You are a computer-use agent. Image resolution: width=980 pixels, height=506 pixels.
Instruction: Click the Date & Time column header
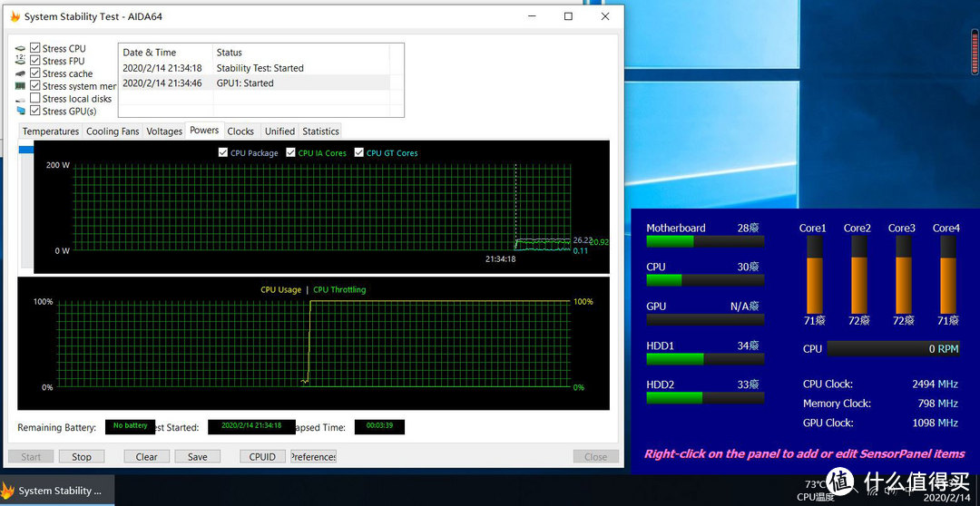click(166, 53)
